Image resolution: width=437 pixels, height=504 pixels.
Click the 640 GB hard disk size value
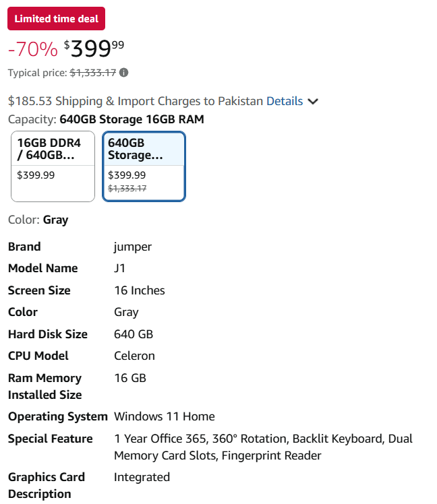coord(134,334)
